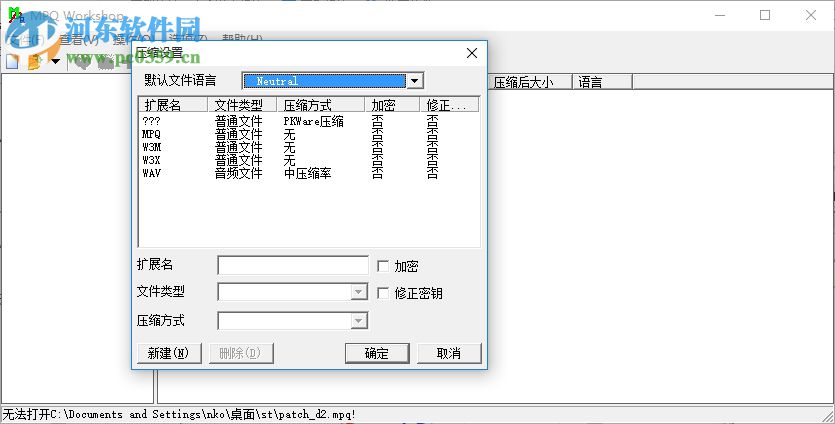
Task: Click the status bar error message text
Action: 179,414
